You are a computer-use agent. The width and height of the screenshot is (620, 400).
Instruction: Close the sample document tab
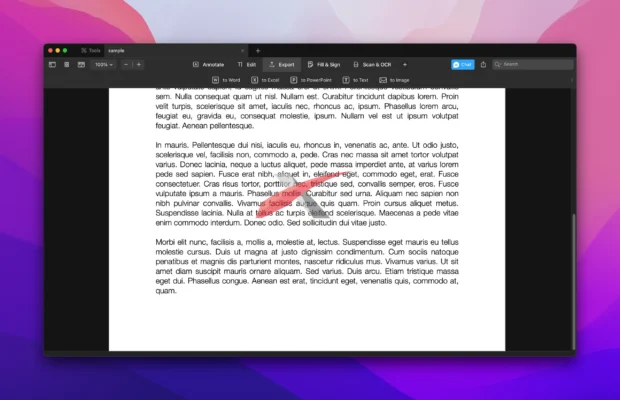pos(242,51)
